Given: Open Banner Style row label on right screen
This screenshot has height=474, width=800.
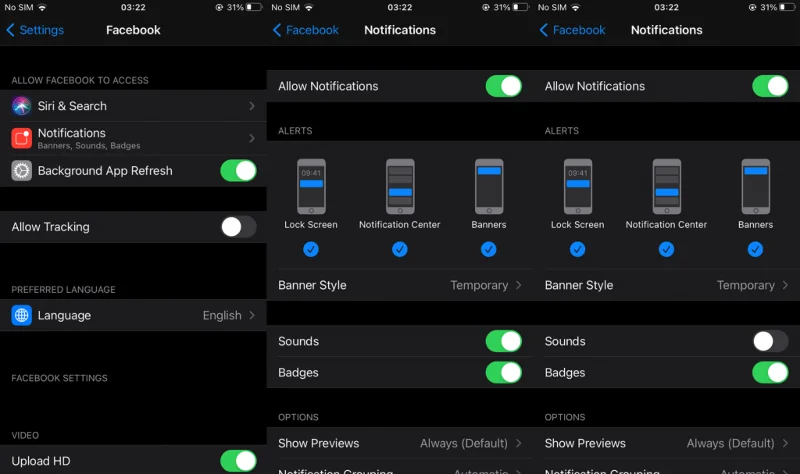Looking at the screenshot, I should 579,285.
